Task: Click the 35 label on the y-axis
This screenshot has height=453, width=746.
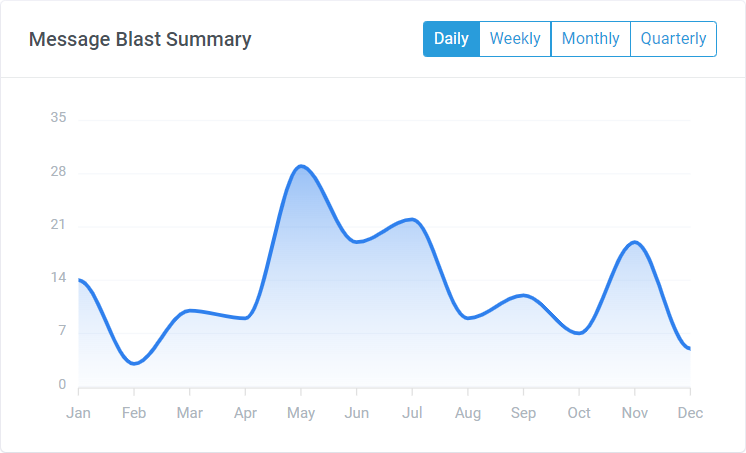Action: click(x=58, y=118)
